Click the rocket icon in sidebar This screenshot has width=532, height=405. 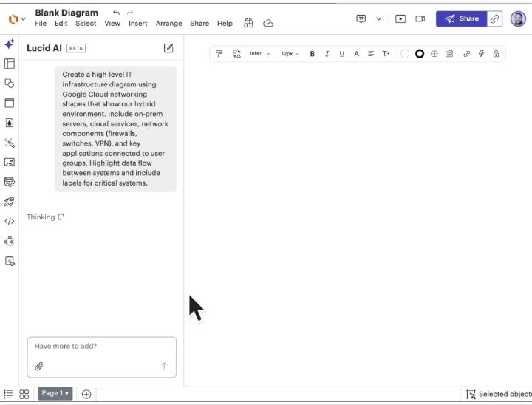(x=10, y=202)
